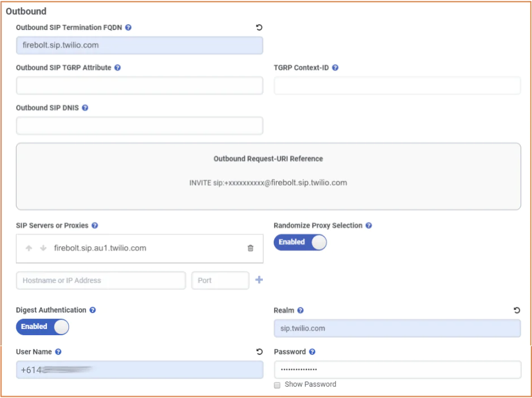The image size is (532, 398).
Task: Move firebolt.sip.au1.twilio.com proxy down
Action: [x=43, y=248]
